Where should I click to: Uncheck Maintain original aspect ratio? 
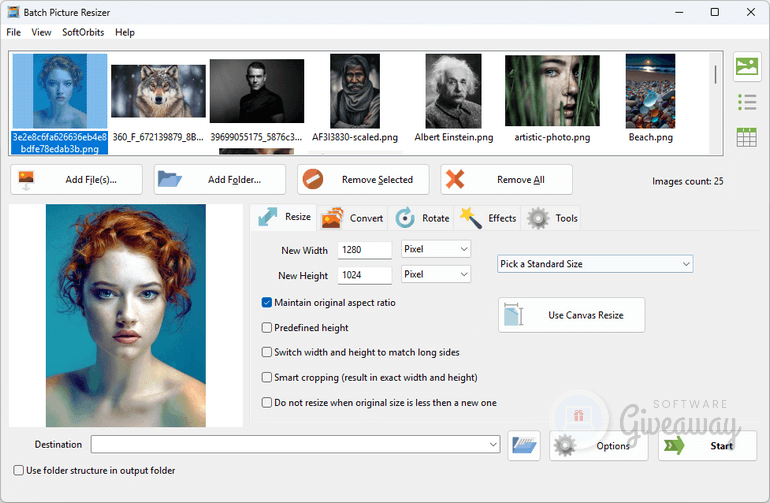[x=267, y=302]
